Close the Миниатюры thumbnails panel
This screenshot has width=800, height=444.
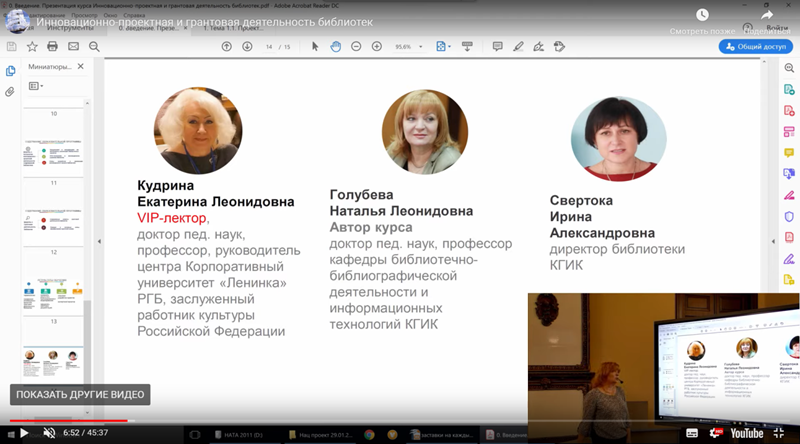81,66
